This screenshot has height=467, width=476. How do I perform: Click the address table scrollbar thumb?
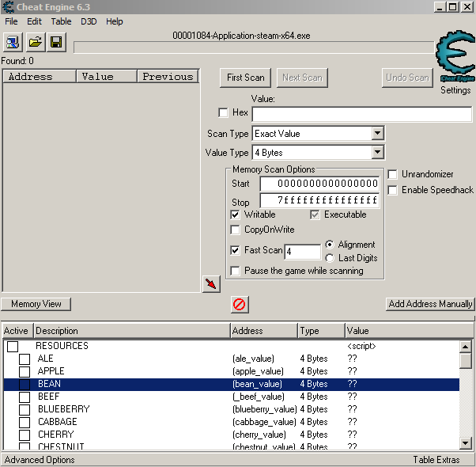tap(466, 361)
